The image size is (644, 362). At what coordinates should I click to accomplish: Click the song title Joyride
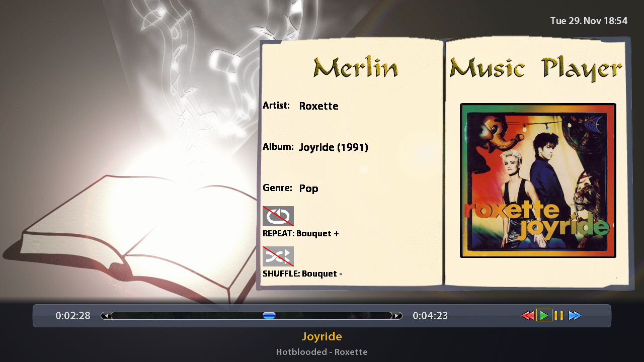tap(321, 336)
